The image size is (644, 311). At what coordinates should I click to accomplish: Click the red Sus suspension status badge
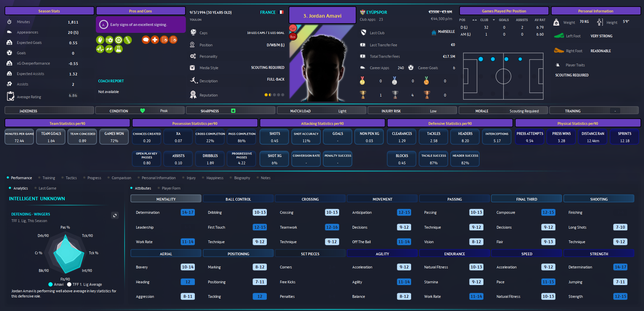(293, 36)
